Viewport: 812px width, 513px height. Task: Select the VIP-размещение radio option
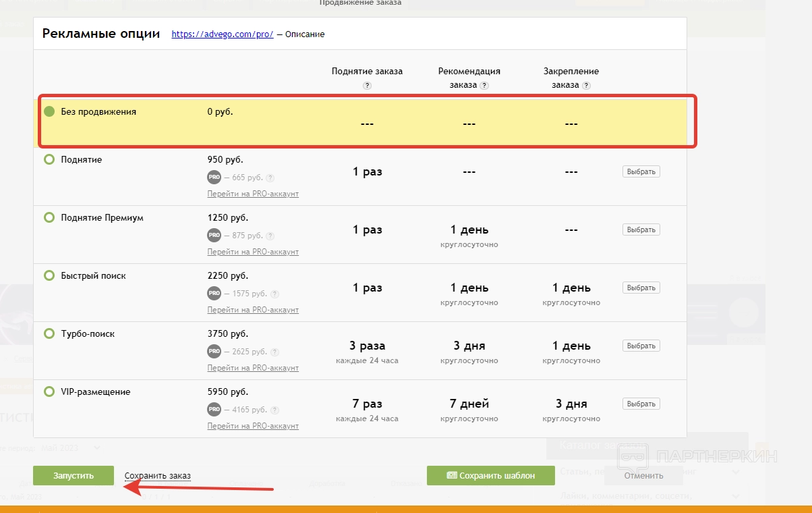pos(49,391)
